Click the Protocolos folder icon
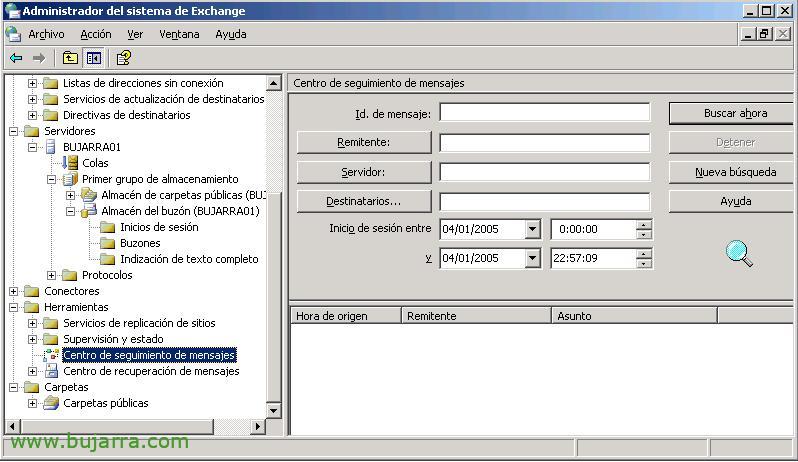This screenshot has height=462, width=798. click(x=69, y=275)
